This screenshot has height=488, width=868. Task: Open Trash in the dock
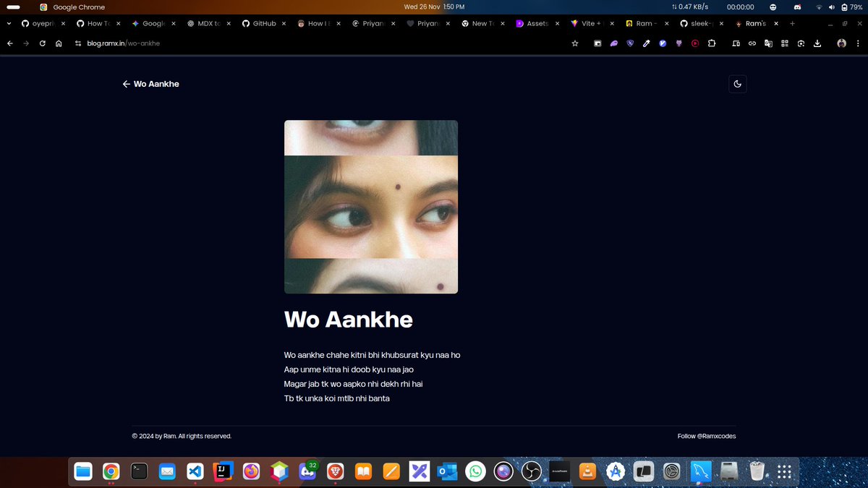click(x=757, y=472)
